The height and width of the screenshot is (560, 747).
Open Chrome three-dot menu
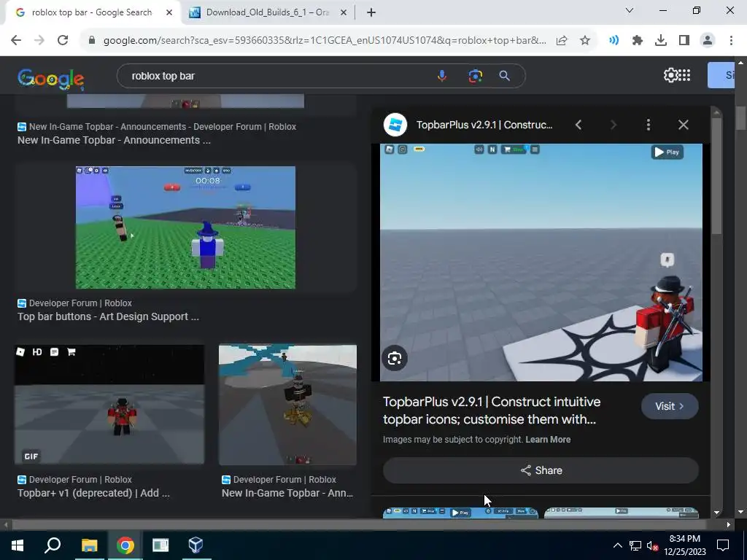point(731,41)
